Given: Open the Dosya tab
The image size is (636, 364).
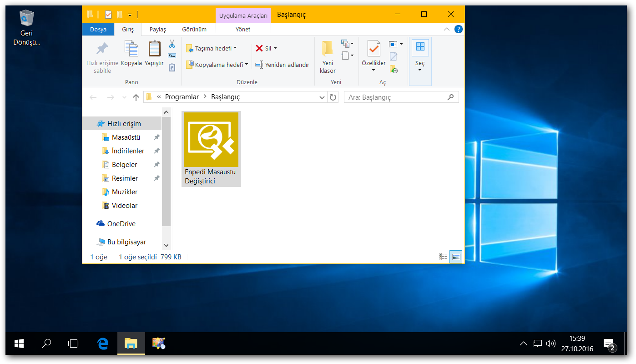Looking at the screenshot, I should (98, 29).
